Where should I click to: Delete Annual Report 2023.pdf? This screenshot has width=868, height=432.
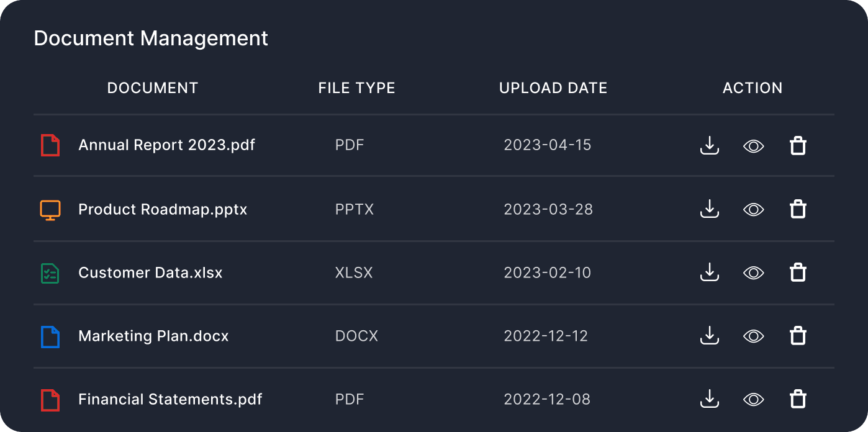point(798,146)
